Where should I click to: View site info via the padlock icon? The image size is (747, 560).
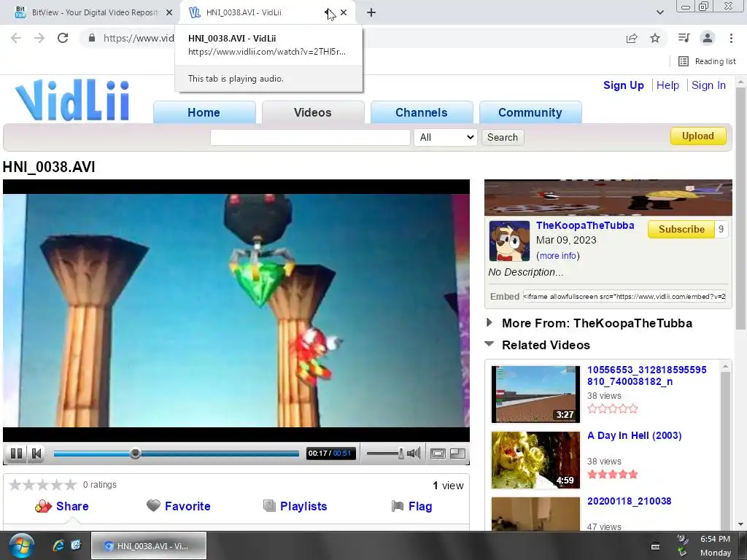(x=92, y=38)
